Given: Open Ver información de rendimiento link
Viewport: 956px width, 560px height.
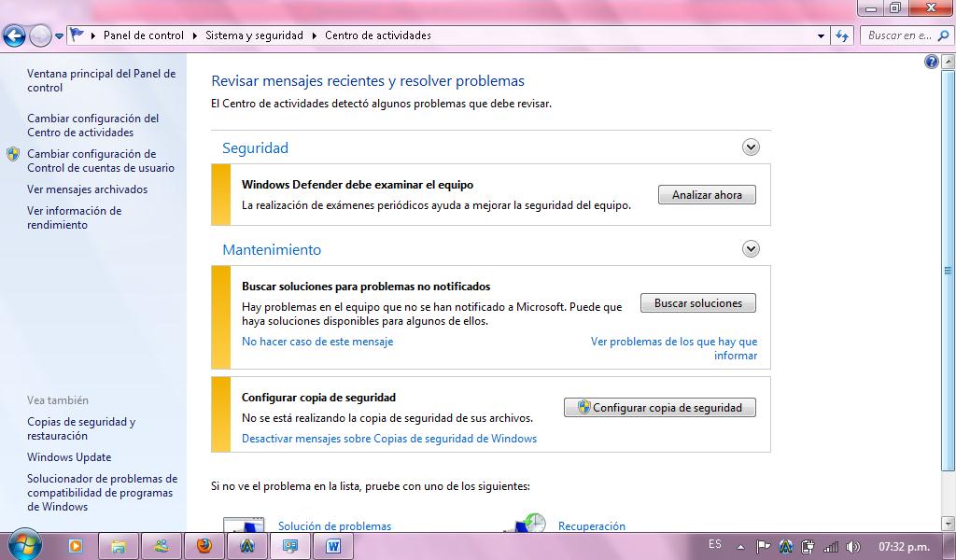Looking at the screenshot, I should (x=74, y=217).
